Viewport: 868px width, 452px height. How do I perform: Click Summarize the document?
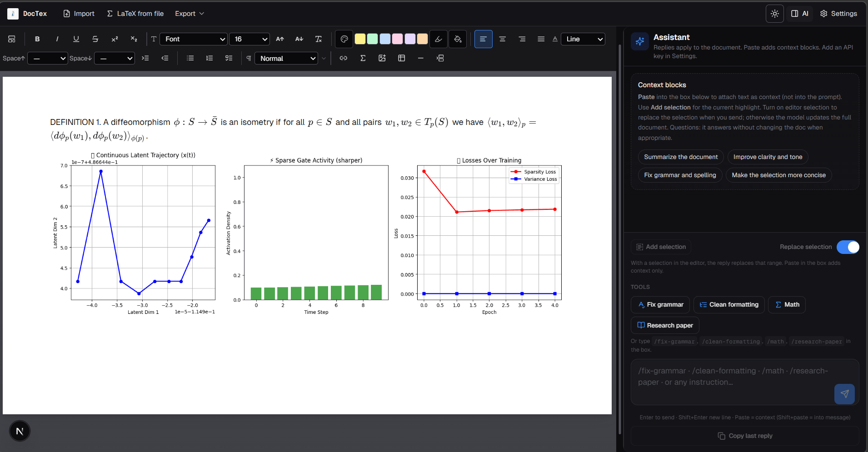680,157
